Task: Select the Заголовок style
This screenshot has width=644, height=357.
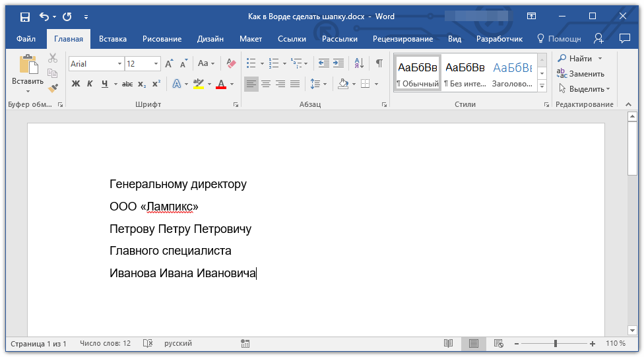Action: (512, 73)
